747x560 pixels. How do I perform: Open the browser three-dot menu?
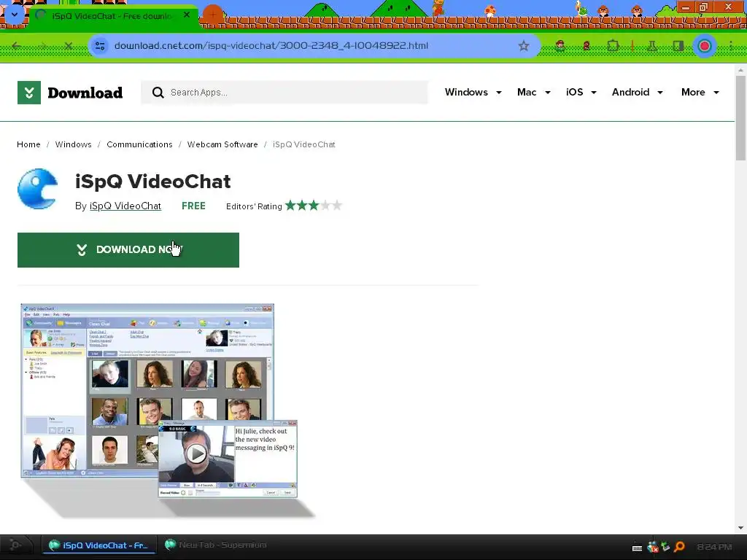pos(730,46)
